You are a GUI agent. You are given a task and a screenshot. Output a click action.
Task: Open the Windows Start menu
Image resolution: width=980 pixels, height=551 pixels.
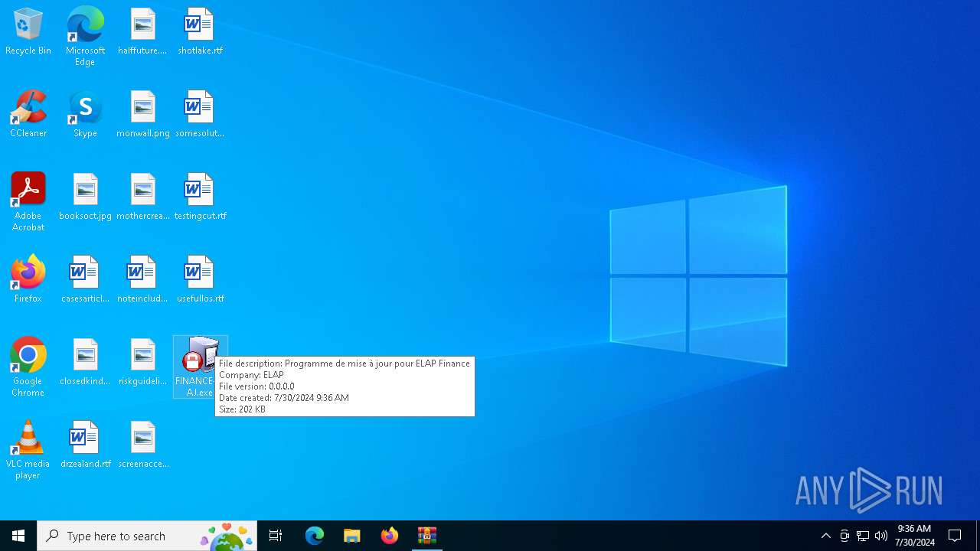point(18,536)
